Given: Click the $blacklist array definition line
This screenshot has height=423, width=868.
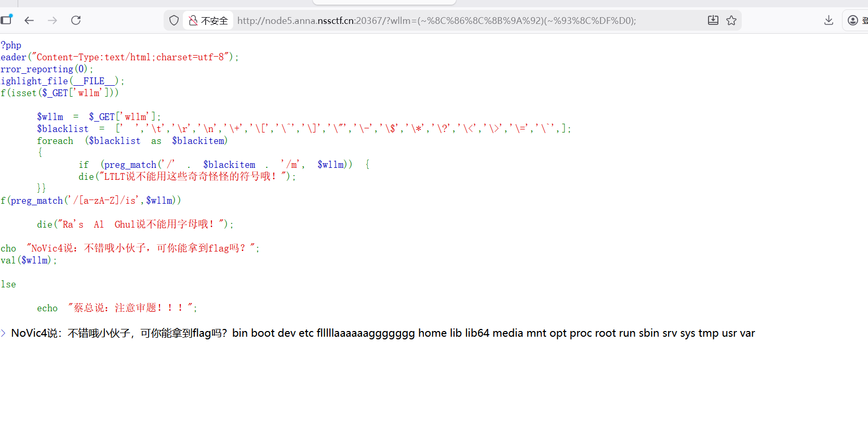Looking at the screenshot, I should pyautogui.click(x=303, y=129).
